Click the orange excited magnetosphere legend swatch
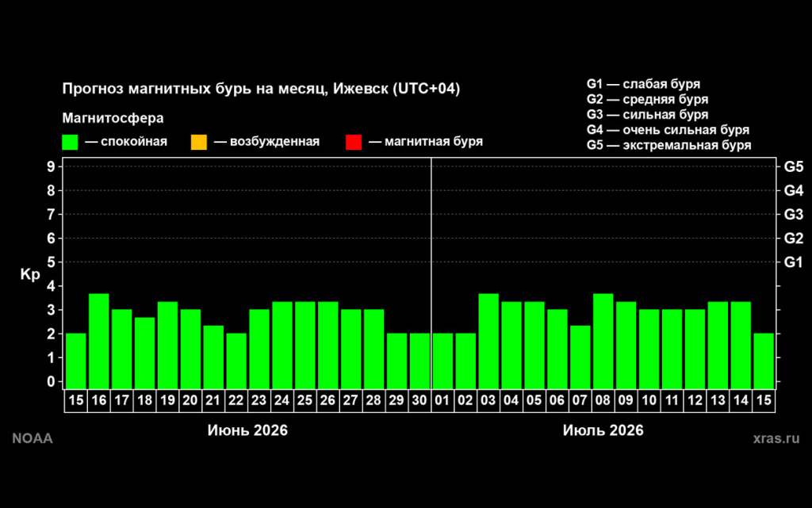Viewport: 812px width, 508px height. [199, 143]
